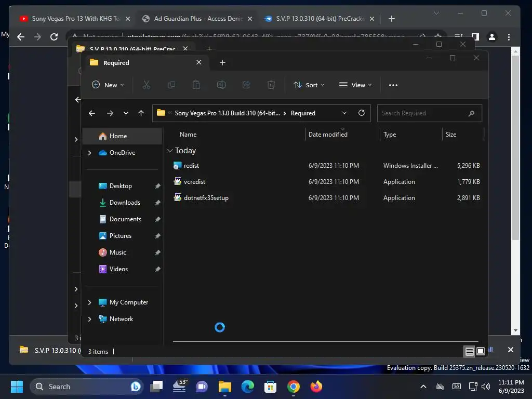Click the taskbar Search box
Image resolution: width=532 pixels, height=399 pixels.
(87, 387)
